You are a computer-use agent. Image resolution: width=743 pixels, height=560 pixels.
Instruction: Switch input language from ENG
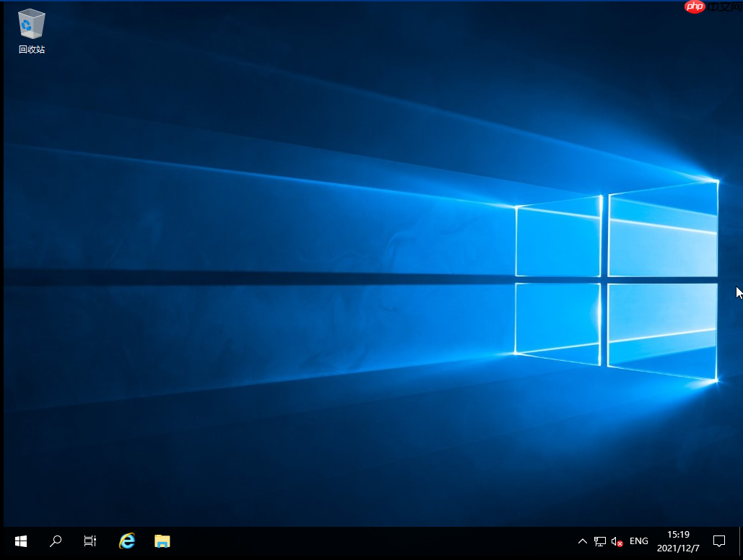(x=639, y=541)
